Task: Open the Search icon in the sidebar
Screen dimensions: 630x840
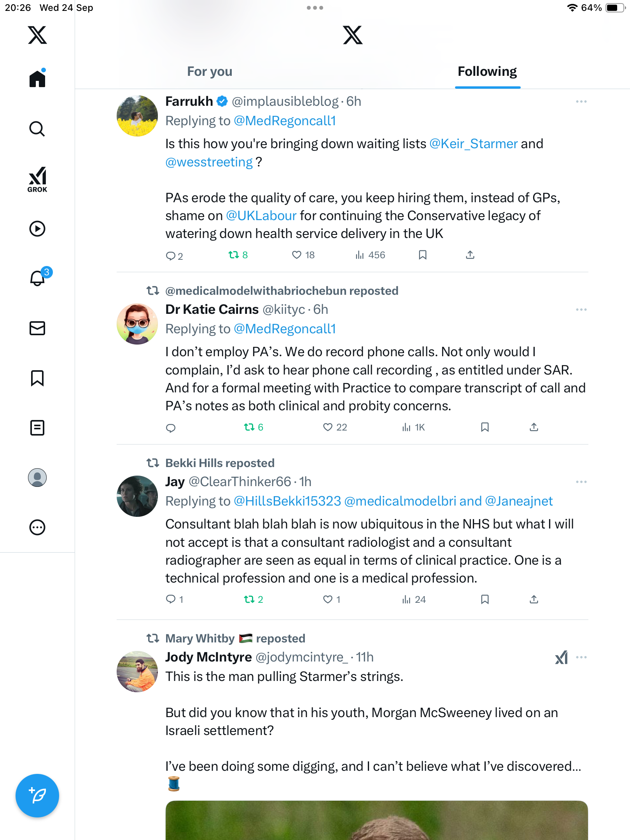Action: 37,129
